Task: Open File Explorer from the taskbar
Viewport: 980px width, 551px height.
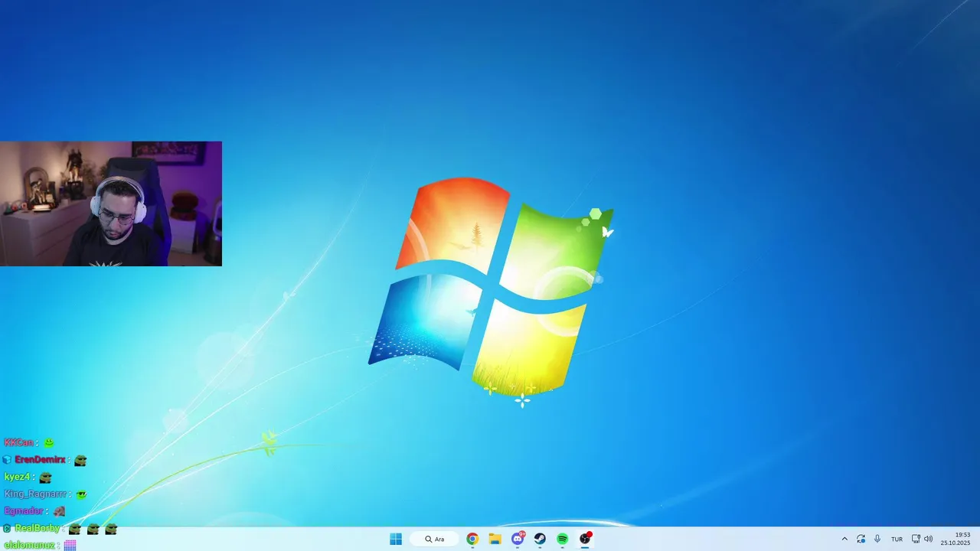Action: click(495, 539)
